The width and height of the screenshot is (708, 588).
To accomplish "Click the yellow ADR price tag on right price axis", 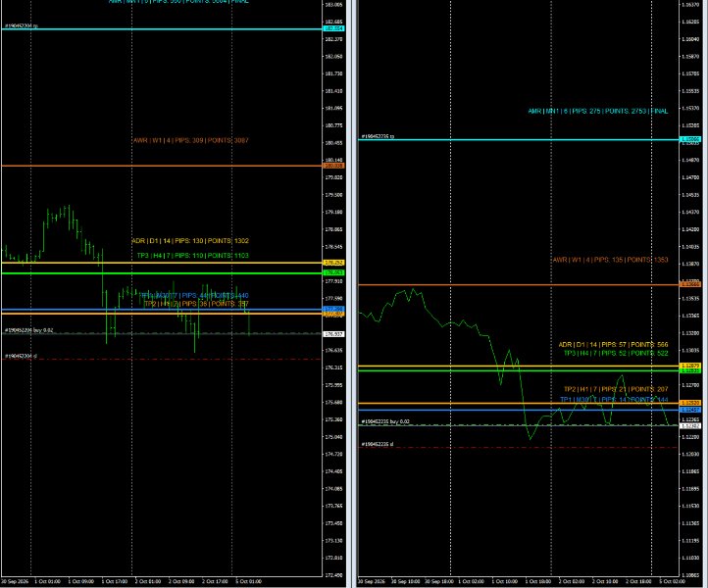I will pos(690,366).
